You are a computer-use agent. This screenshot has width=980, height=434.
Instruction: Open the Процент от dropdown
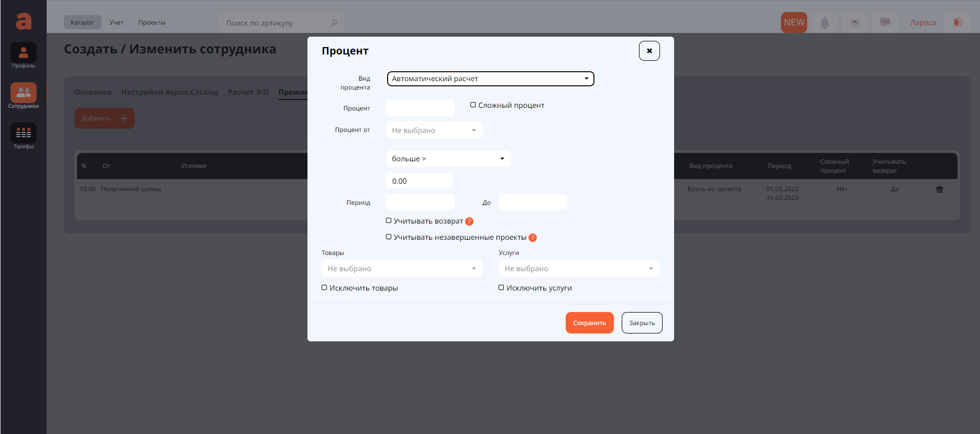[x=434, y=130]
